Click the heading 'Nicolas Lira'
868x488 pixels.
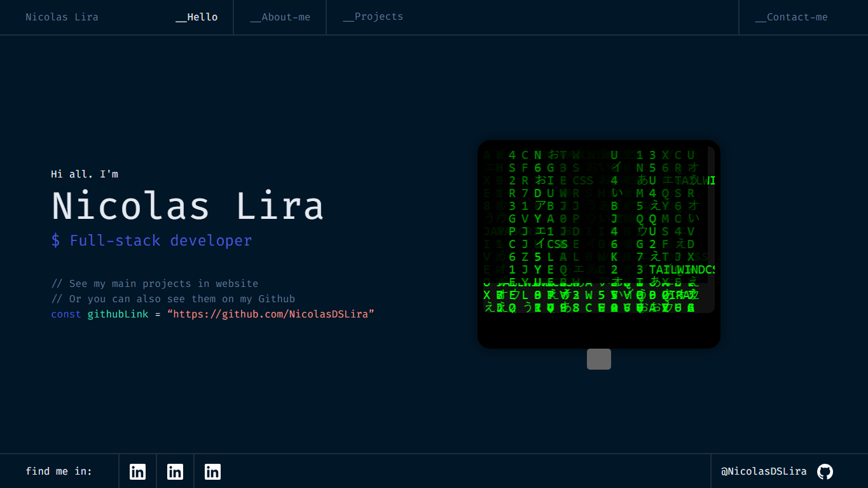[x=188, y=205]
